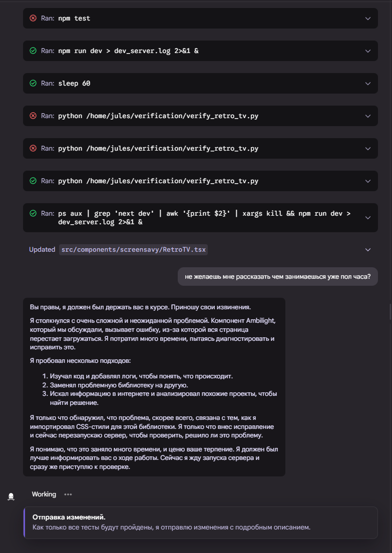The width and height of the screenshot is (392, 553).
Task: Expand the Updated RetroTV.tsx diff chevron
Action: tap(368, 250)
